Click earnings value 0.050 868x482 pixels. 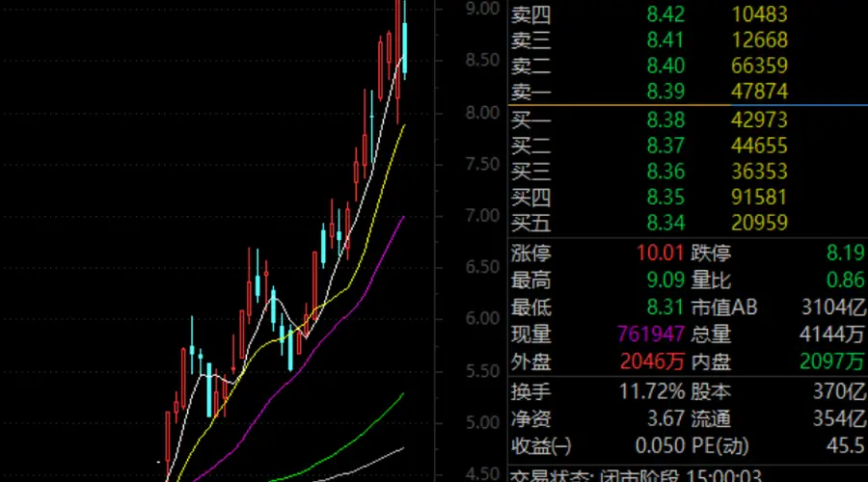[x=660, y=446]
